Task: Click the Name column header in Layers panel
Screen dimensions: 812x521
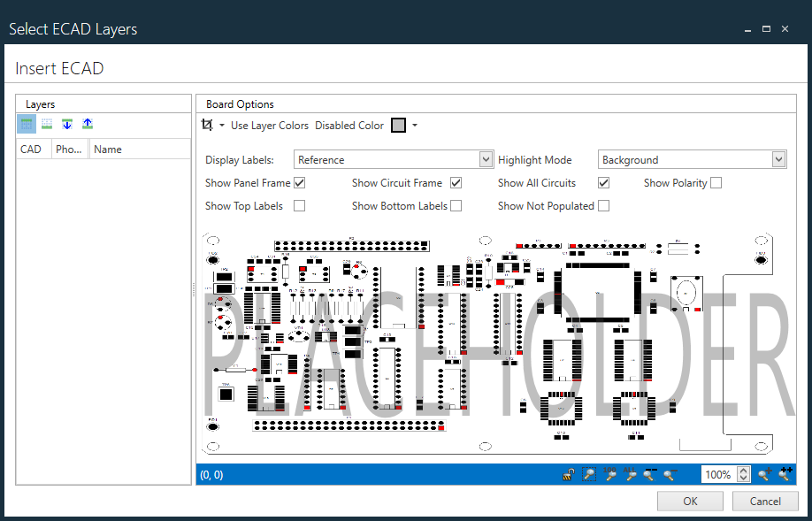Action: point(108,149)
